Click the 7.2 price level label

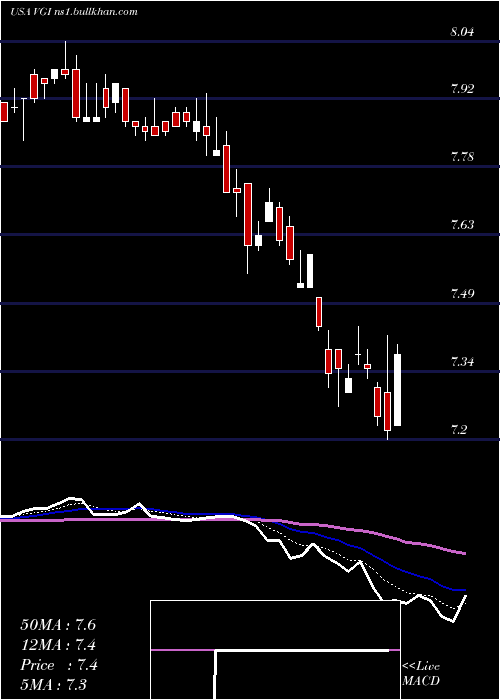pos(460,430)
